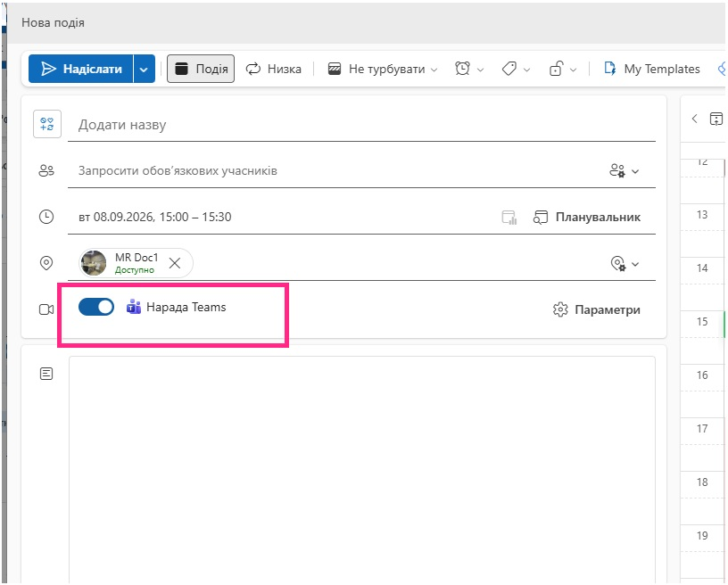
Task: Expand the privacy lock dropdown chevron
Action: click(574, 70)
